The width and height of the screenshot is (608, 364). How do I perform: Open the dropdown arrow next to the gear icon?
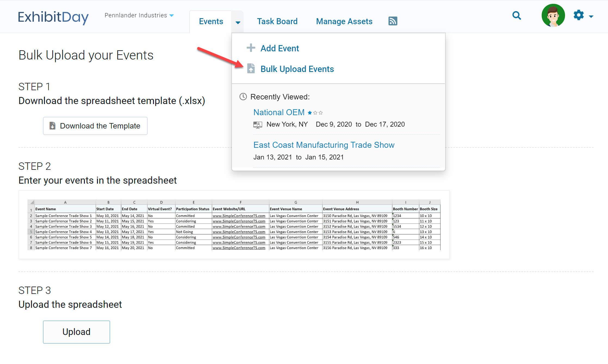pos(591,16)
